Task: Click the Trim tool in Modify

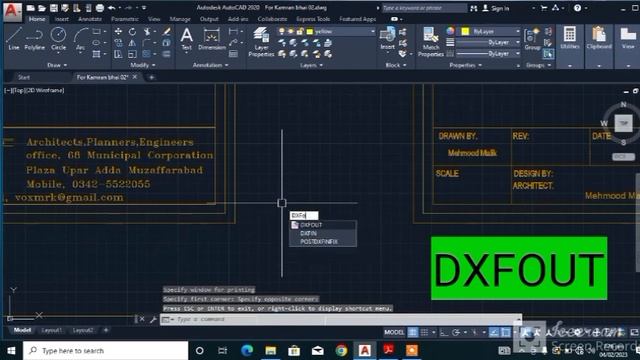Action: tap(147, 31)
